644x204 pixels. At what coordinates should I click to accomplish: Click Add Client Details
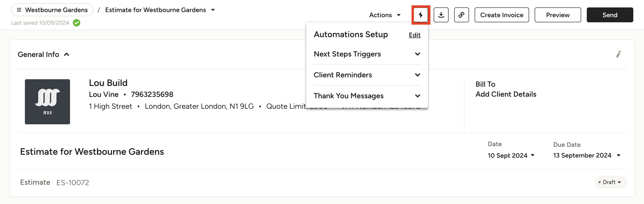tap(506, 94)
